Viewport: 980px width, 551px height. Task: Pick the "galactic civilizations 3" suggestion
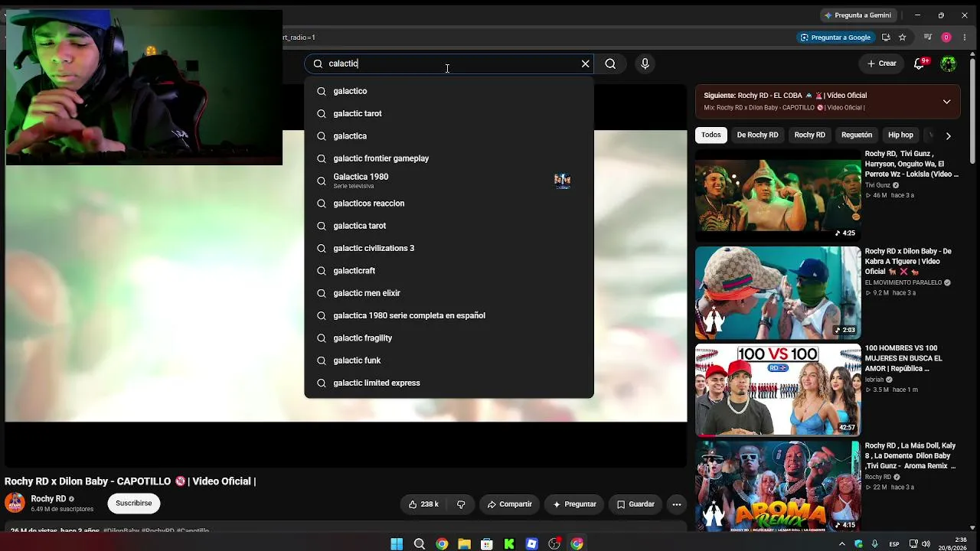(x=449, y=248)
